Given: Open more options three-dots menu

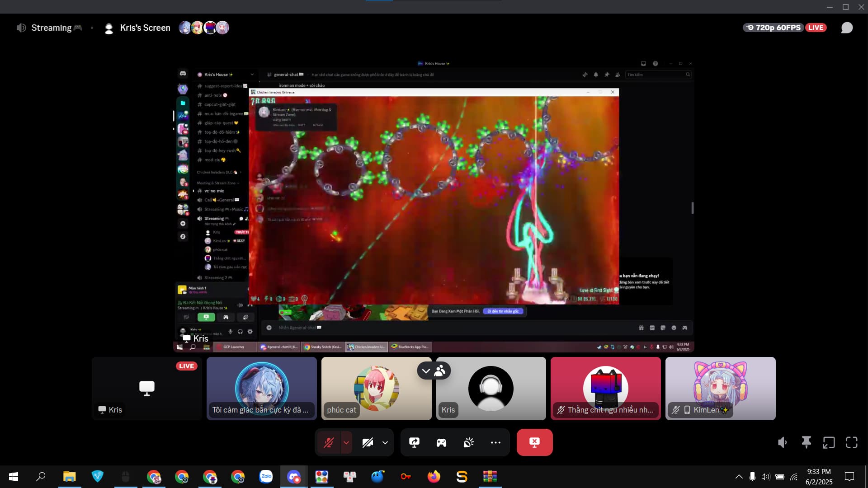Looking at the screenshot, I should point(495,442).
